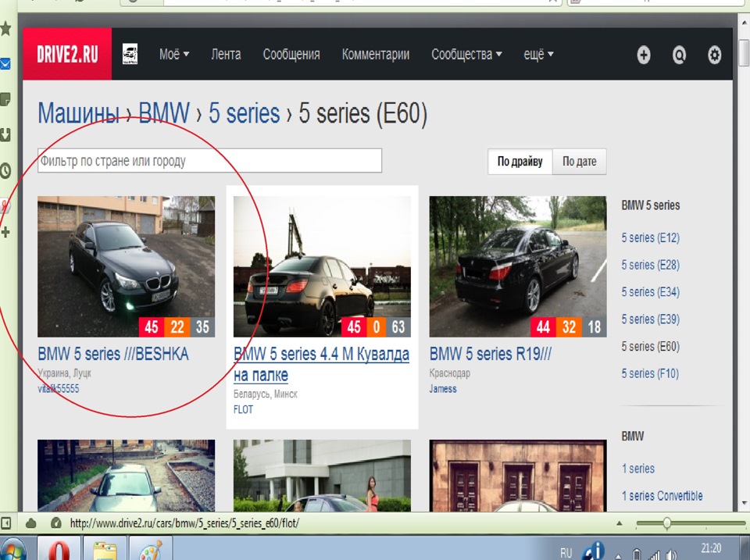Click the volume speaker tray icon
750x560 pixels.
tap(672, 555)
